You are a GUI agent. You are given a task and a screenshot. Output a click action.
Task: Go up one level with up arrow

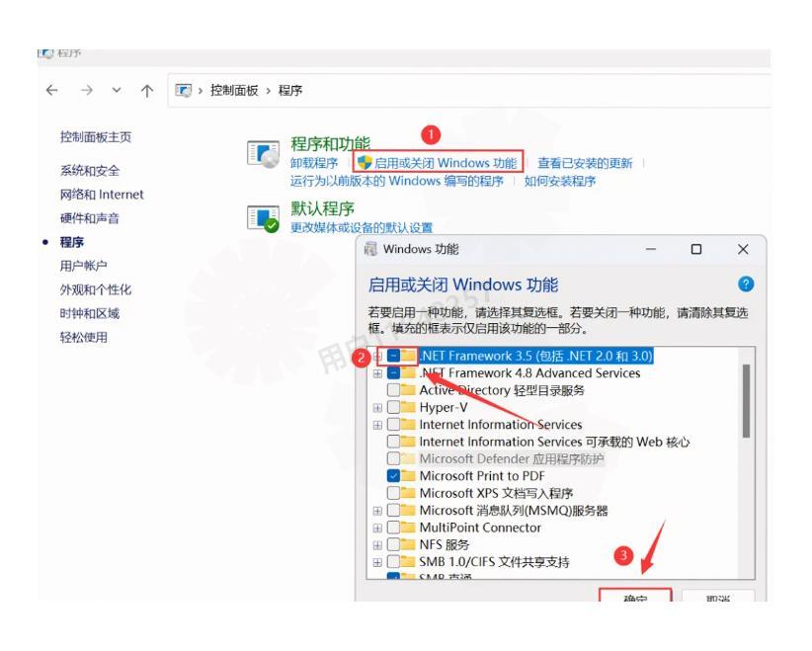click(146, 91)
